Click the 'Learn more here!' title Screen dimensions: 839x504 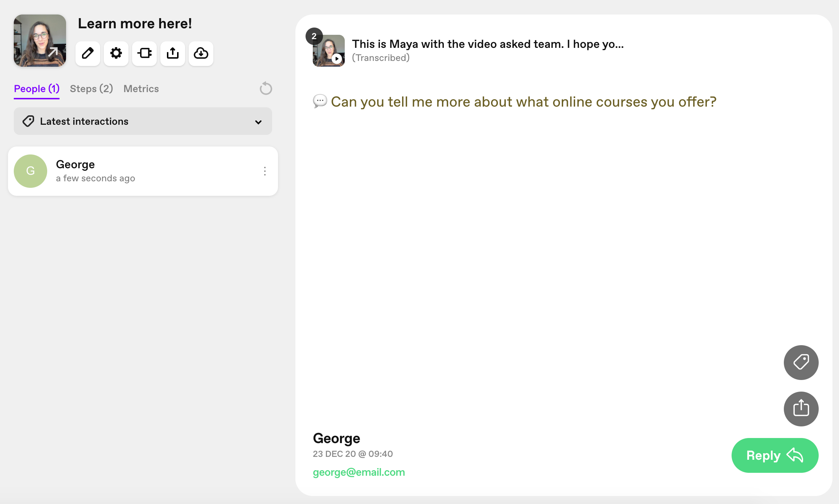click(x=135, y=24)
